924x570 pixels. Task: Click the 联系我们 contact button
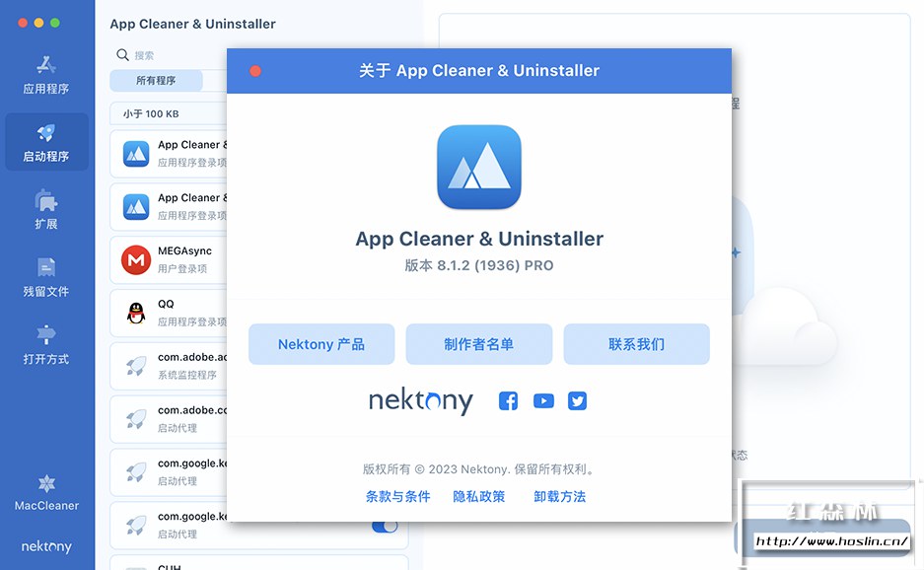point(636,344)
